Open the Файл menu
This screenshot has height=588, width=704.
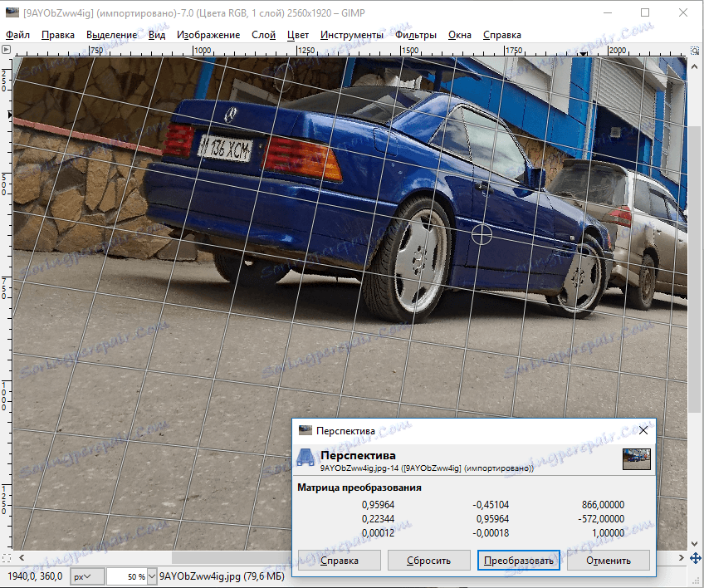click(x=17, y=35)
